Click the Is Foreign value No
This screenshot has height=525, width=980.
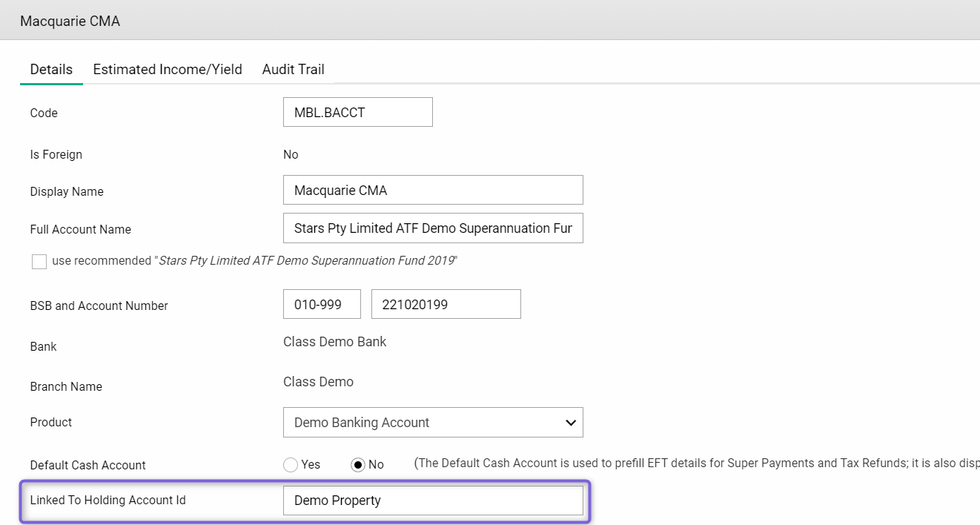click(291, 154)
